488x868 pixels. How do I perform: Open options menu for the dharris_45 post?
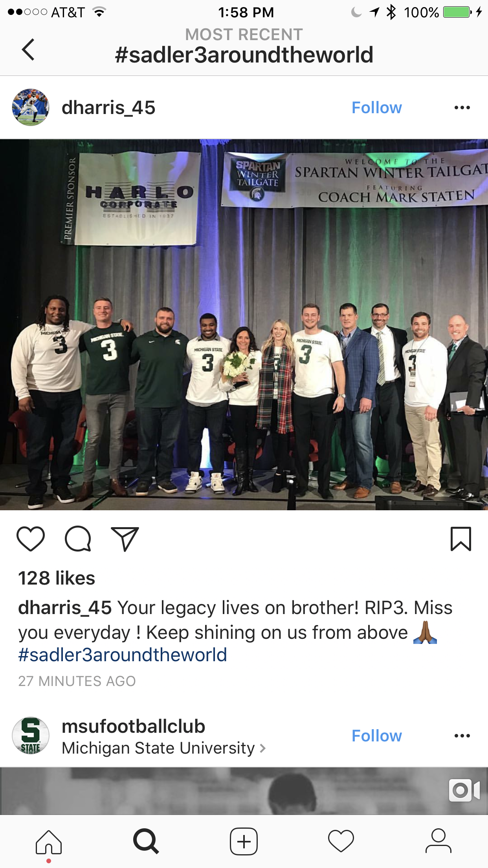pyautogui.click(x=462, y=108)
